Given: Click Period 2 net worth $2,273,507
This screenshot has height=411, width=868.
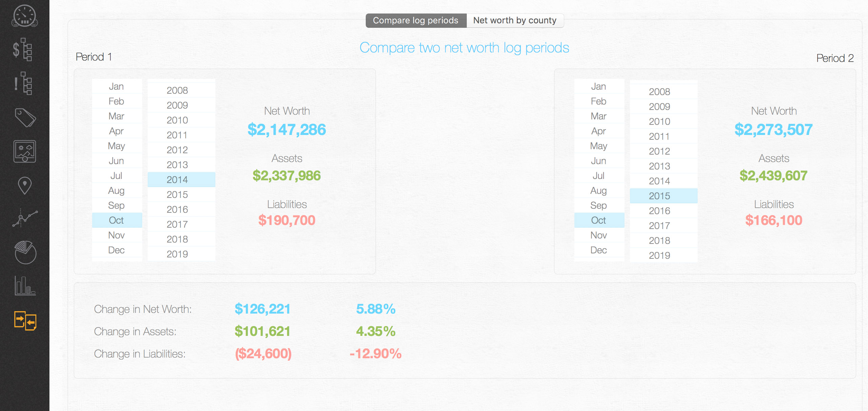Looking at the screenshot, I should tap(774, 130).
